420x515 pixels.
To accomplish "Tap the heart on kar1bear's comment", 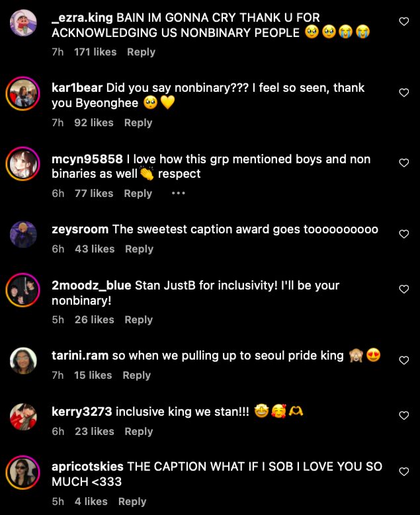I will (x=403, y=93).
